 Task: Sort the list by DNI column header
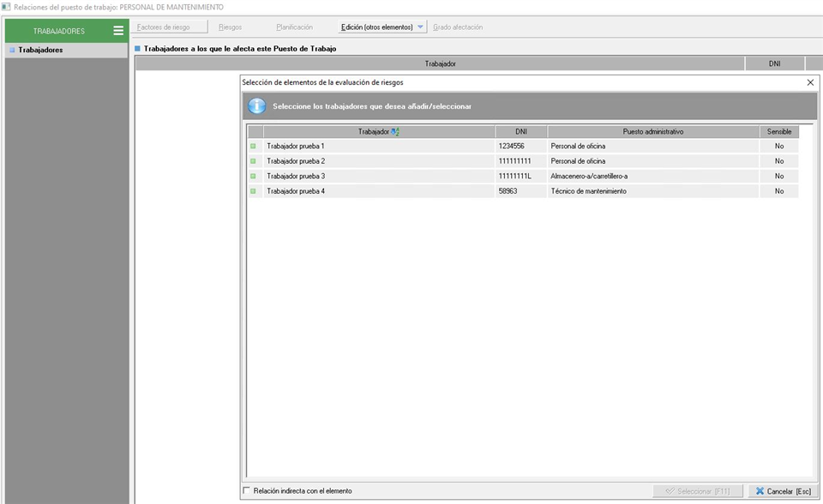pos(520,132)
